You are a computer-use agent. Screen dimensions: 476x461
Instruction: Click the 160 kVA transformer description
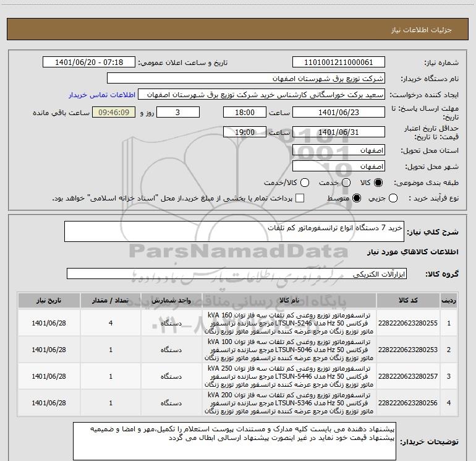(x=289, y=323)
